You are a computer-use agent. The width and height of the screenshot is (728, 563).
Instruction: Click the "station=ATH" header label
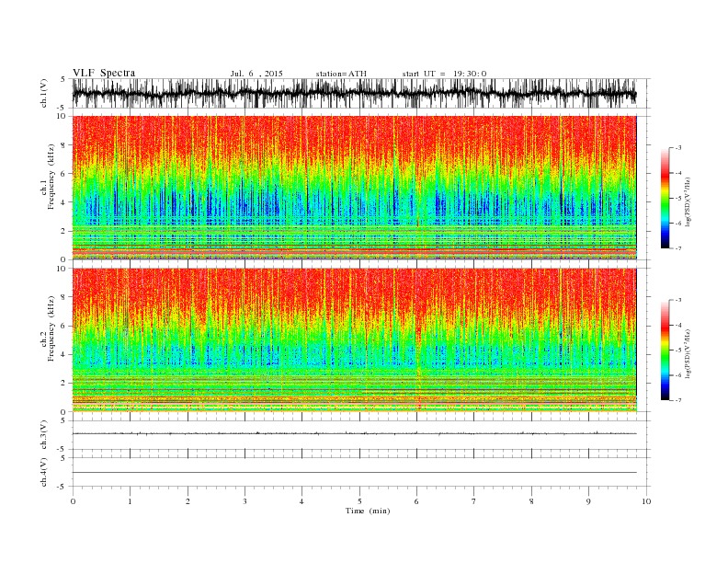pyautogui.click(x=341, y=74)
